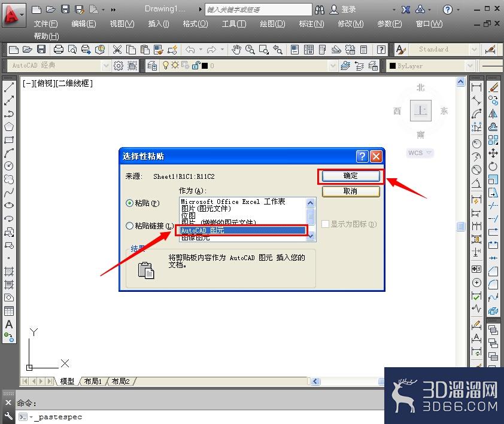Select the Circle draw tool

point(8,166)
